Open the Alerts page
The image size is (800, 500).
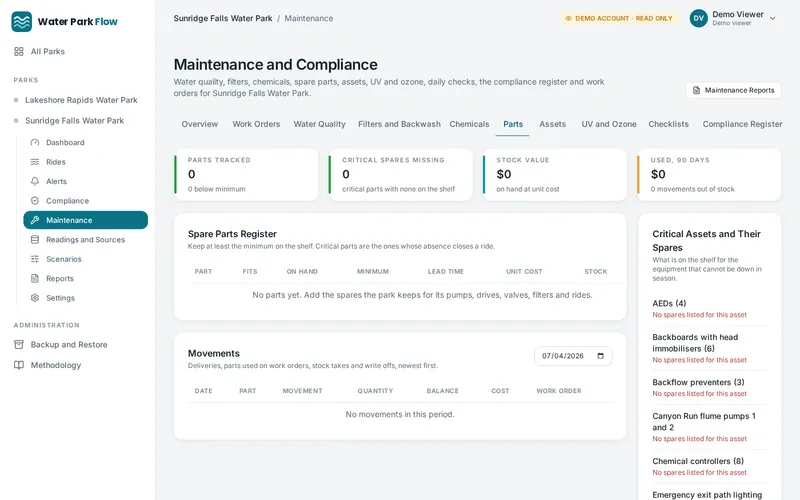pos(85,181)
